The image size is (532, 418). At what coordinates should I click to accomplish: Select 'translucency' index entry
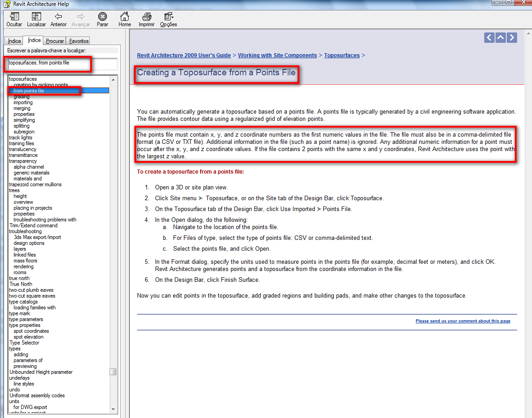tap(23, 149)
